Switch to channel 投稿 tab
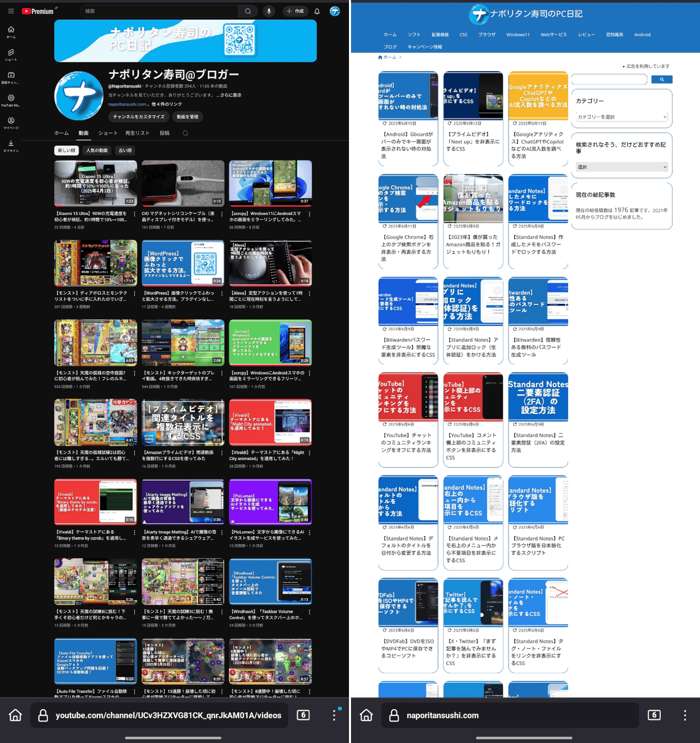 coord(165,133)
